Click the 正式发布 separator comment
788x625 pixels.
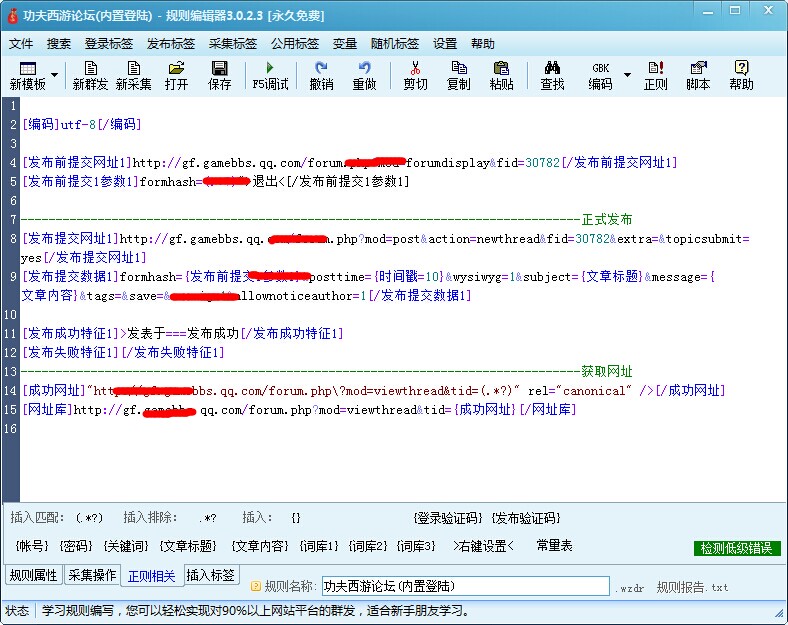point(607,220)
